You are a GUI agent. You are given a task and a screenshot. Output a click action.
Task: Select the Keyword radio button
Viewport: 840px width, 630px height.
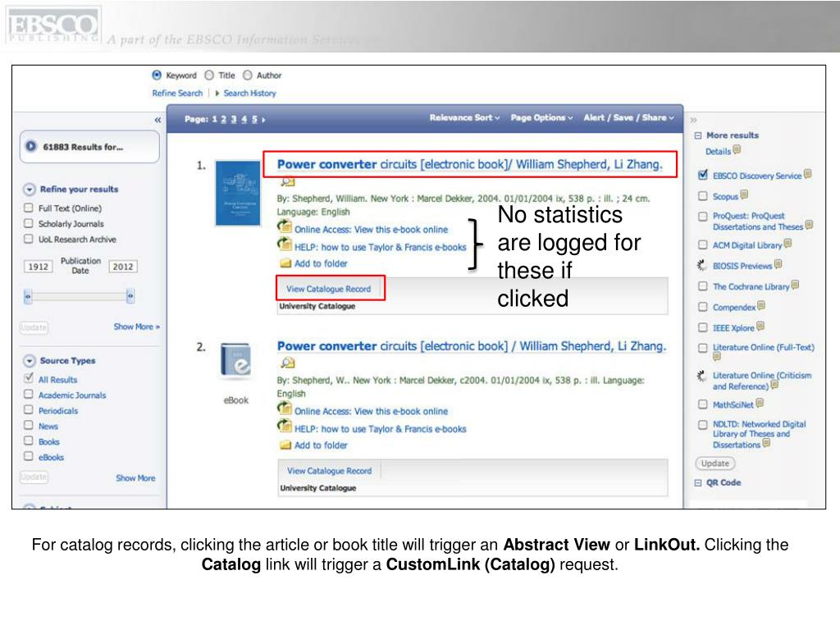point(157,75)
